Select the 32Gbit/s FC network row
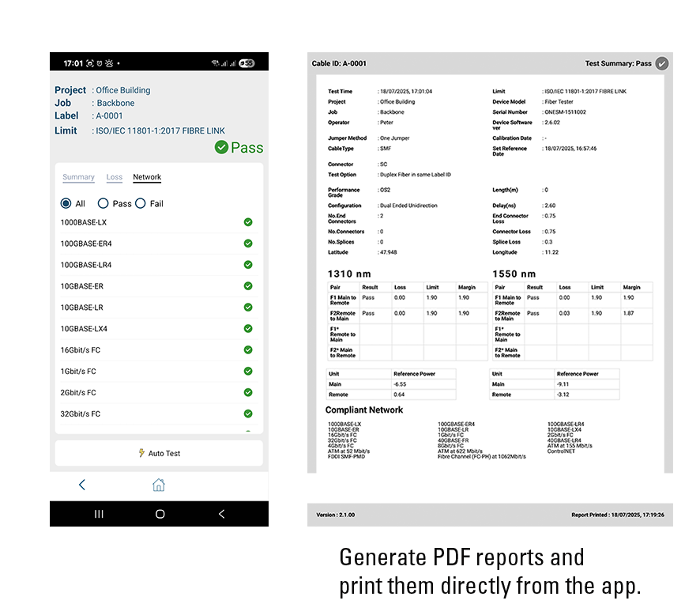The height and width of the screenshot is (608, 700). coord(159,414)
